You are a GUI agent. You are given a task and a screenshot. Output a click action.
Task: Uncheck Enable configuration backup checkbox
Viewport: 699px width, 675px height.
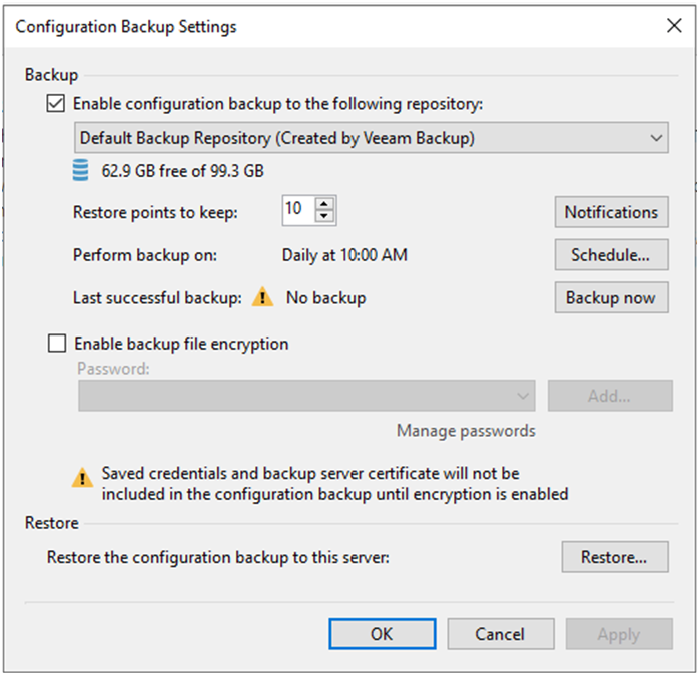coord(56,103)
